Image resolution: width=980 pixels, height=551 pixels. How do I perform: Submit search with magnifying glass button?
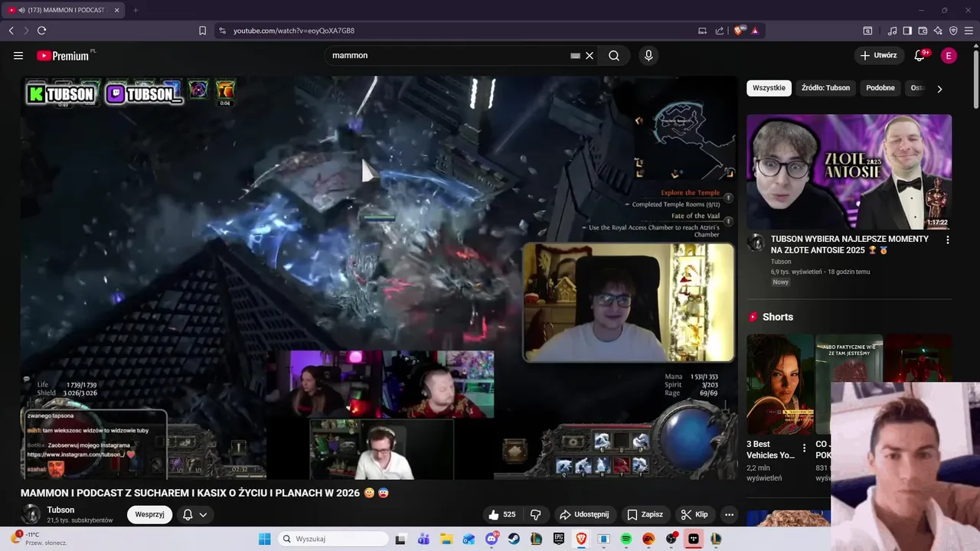tap(614, 55)
